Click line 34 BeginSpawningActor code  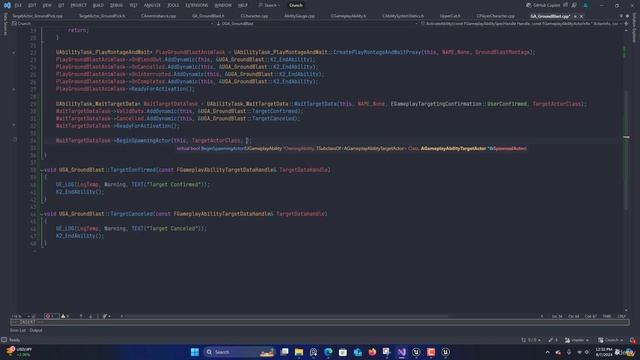(x=153, y=140)
